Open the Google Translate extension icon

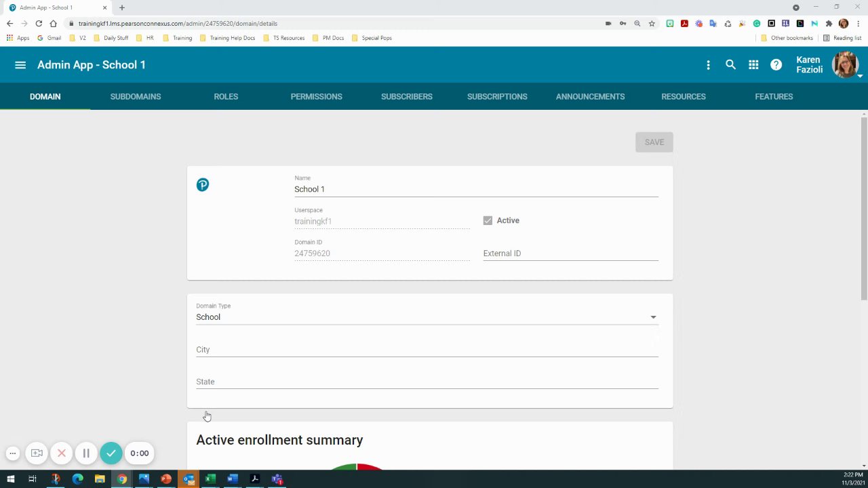(x=713, y=23)
